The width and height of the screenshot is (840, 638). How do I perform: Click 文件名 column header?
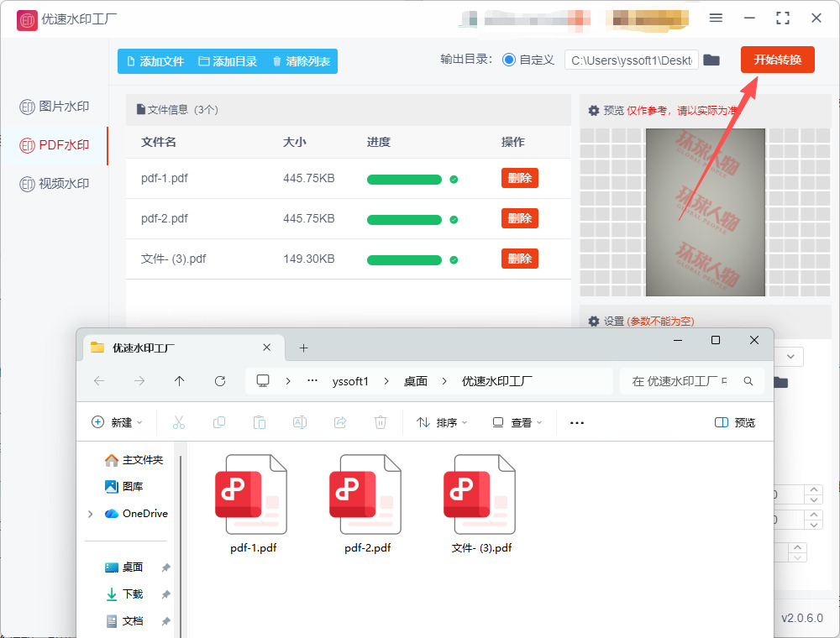tap(159, 142)
